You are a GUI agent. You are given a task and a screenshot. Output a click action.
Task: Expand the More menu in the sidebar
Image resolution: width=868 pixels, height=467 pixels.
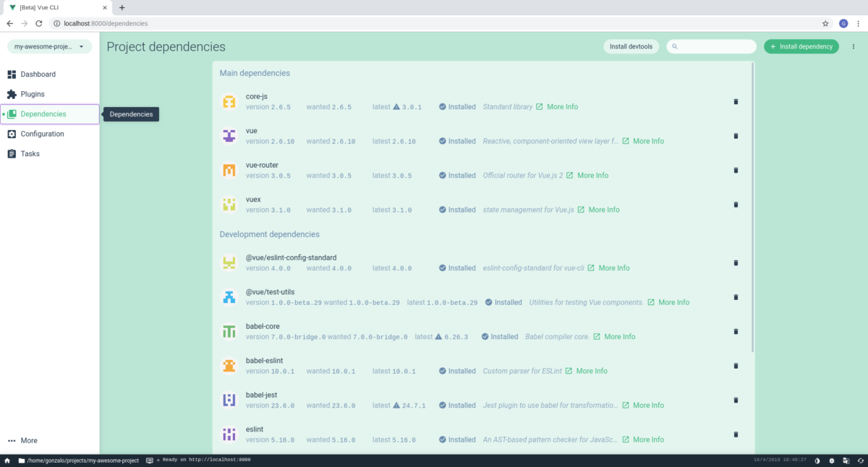click(x=23, y=440)
